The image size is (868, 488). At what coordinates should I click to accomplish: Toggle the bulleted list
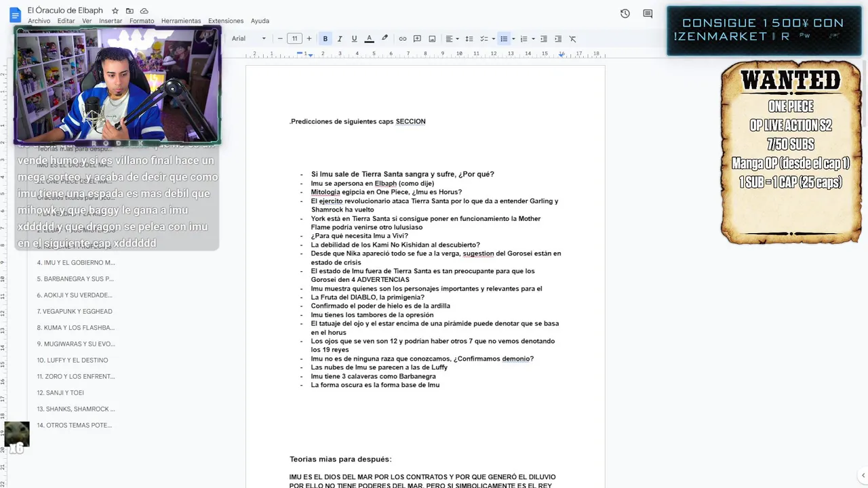pos(504,39)
